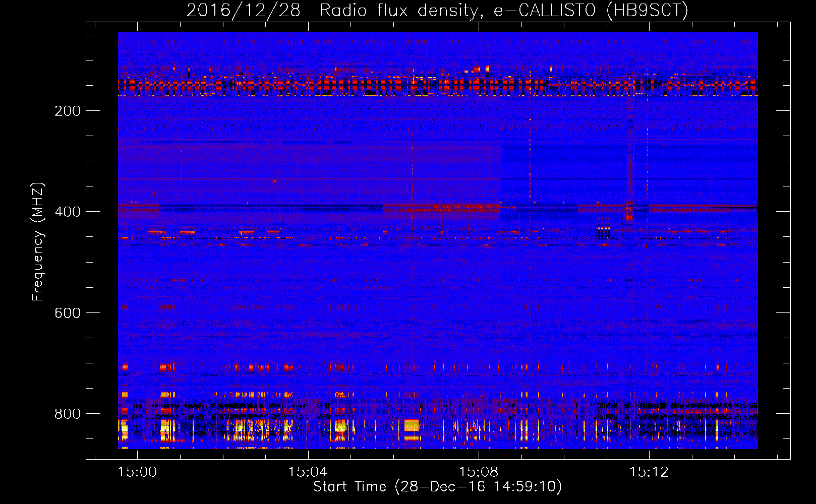This screenshot has width=816, height=504.
Task: Select the 400 frequency axis label
Action: point(68,212)
